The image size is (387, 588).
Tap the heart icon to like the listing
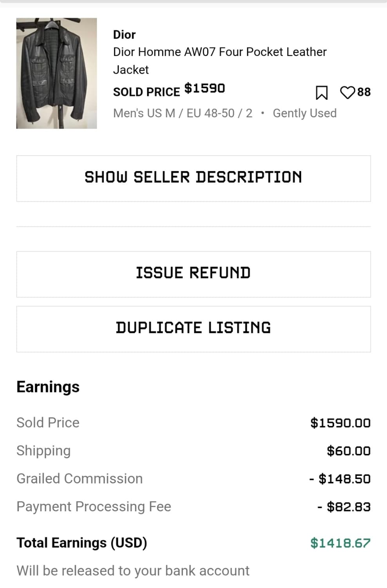point(347,93)
